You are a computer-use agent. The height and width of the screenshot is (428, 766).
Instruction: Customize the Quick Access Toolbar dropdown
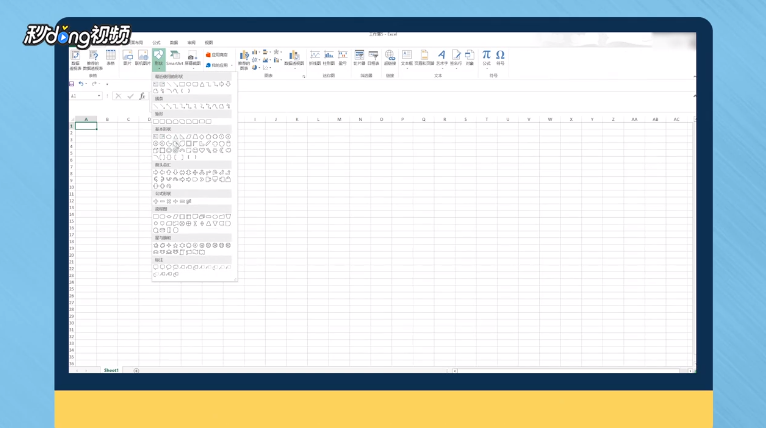107,85
